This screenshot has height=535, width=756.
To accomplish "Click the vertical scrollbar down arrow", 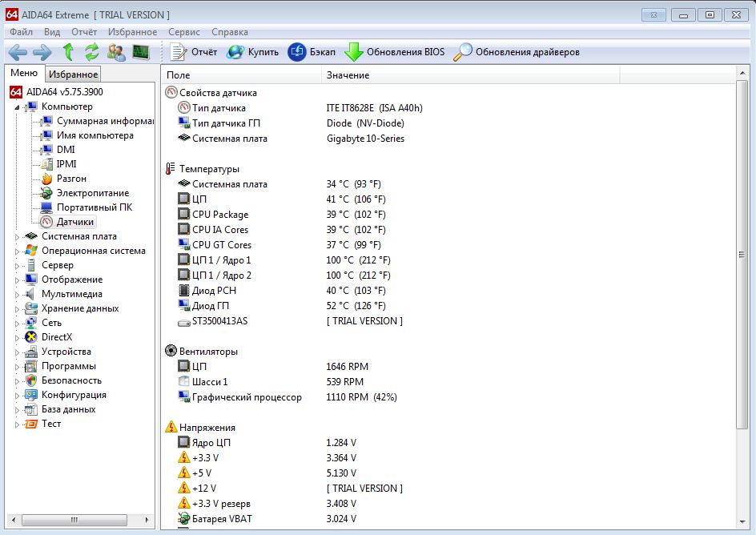I will 742,522.
